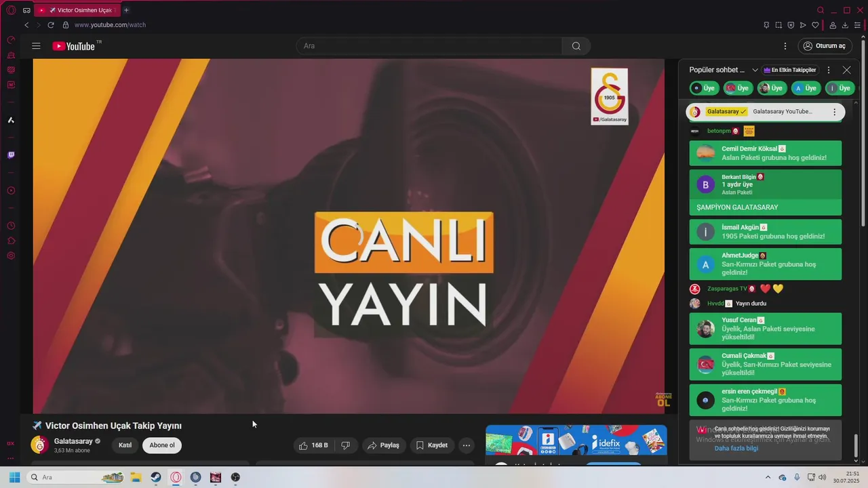Expand the Popüler sohbet dropdown

click(755, 70)
